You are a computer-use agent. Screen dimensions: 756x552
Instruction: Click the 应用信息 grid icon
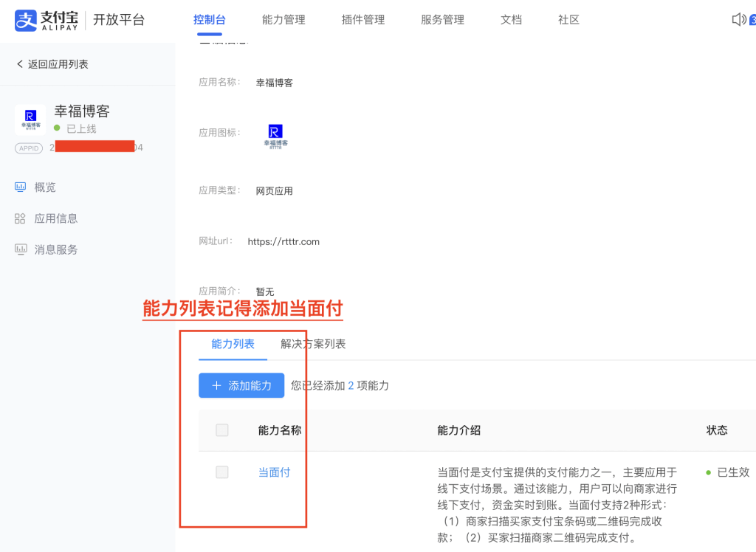21,218
